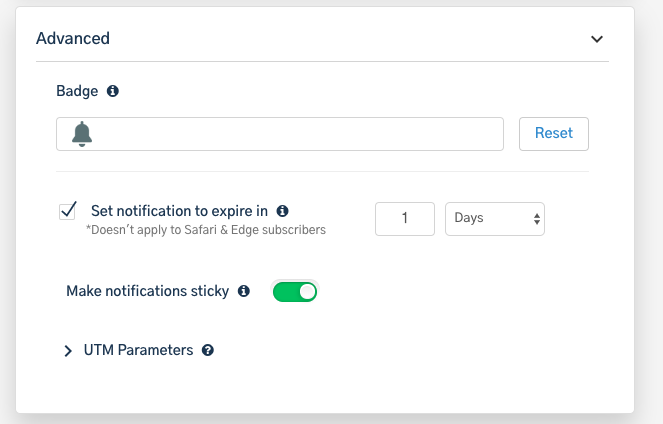
Task: Click the 'Set notification to expire in' label
Action: pyautogui.click(x=179, y=211)
